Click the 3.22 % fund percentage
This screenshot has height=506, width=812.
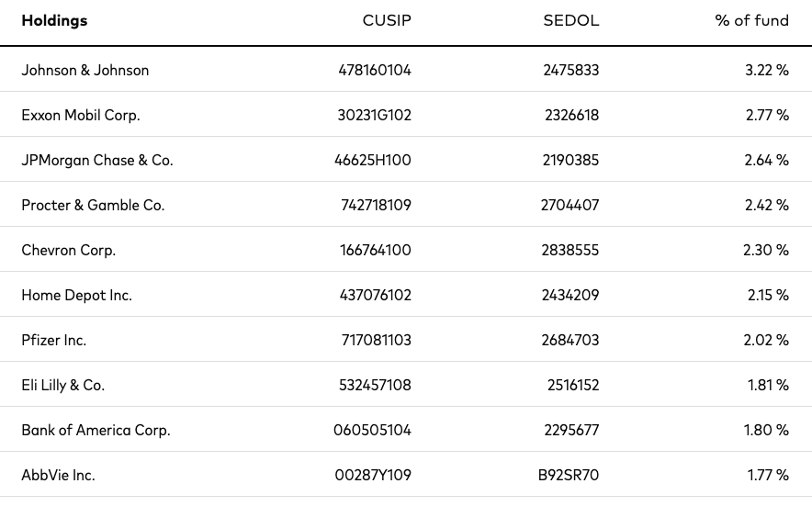[767, 70]
